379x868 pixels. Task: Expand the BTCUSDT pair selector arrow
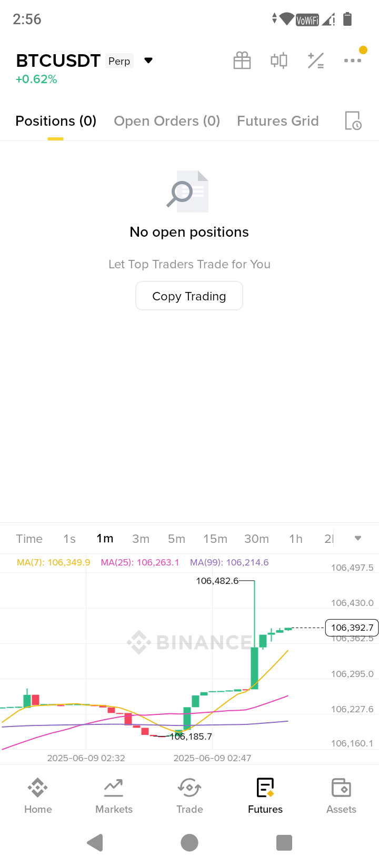148,60
